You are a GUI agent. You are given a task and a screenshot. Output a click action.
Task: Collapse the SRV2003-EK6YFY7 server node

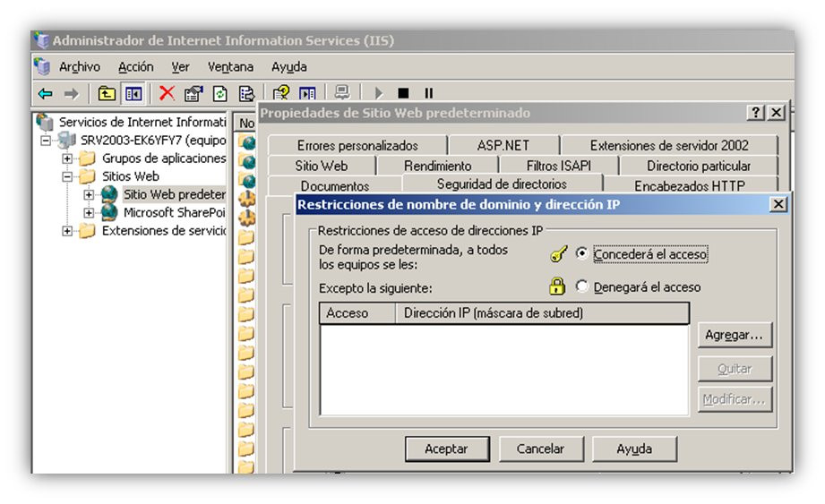click(x=46, y=141)
